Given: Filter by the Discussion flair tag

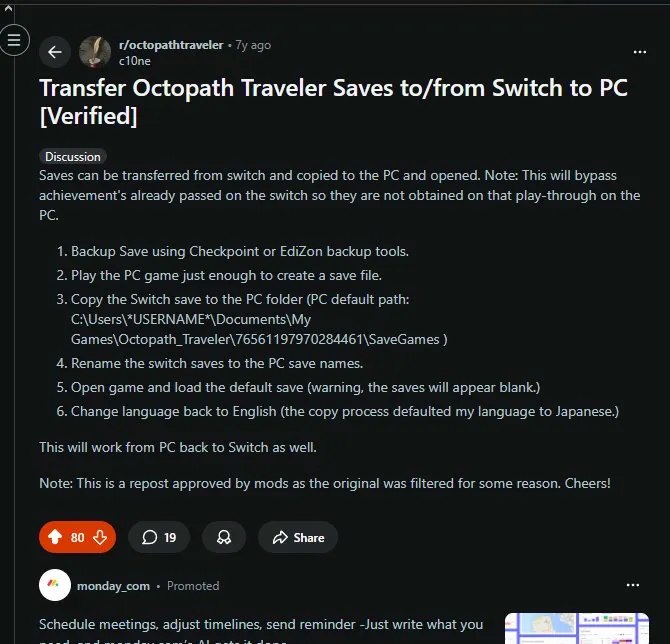Looking at the screenshot, I should (x=73, y=157).
